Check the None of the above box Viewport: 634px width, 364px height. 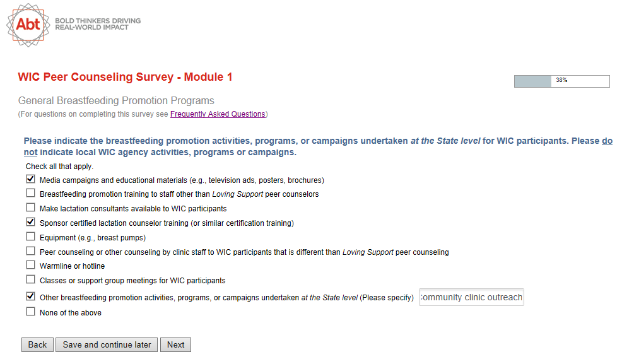(30, 312)
